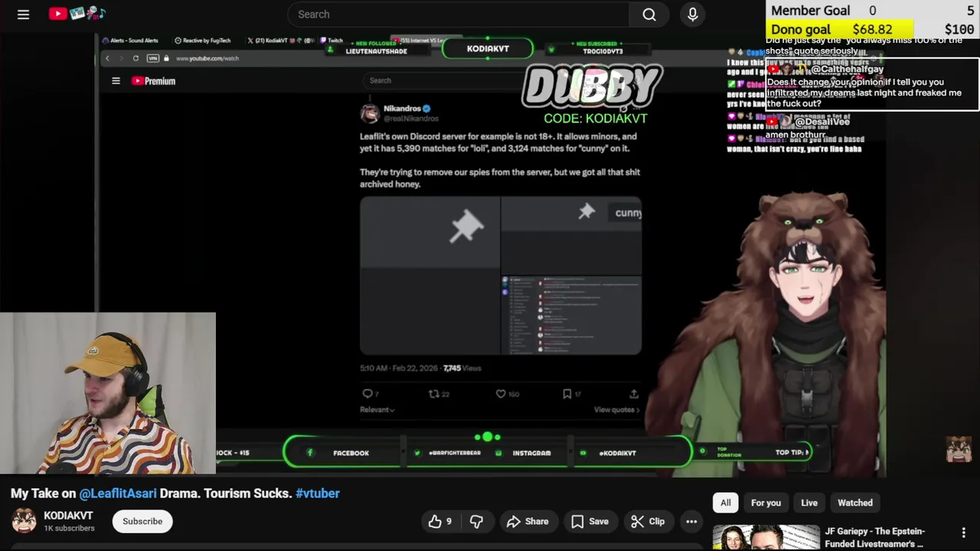
Task: Follow the @LeaflitAsari mention link
Action: coord(118,494)
